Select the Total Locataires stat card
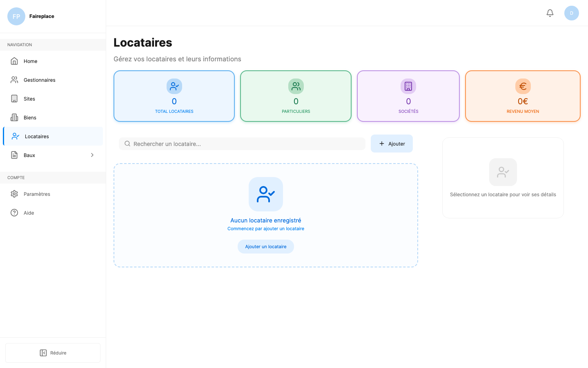 tap(174, 96)
